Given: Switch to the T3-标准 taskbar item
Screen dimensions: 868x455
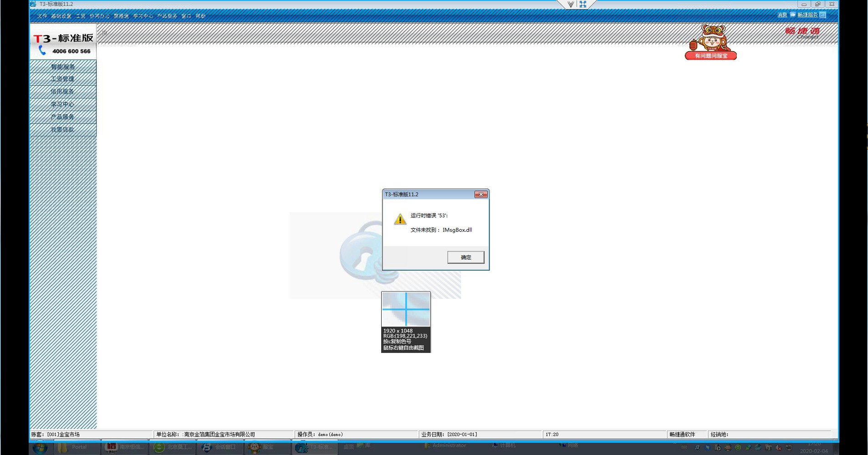Looking at the screenshot, I should click(x=315, y=447).
